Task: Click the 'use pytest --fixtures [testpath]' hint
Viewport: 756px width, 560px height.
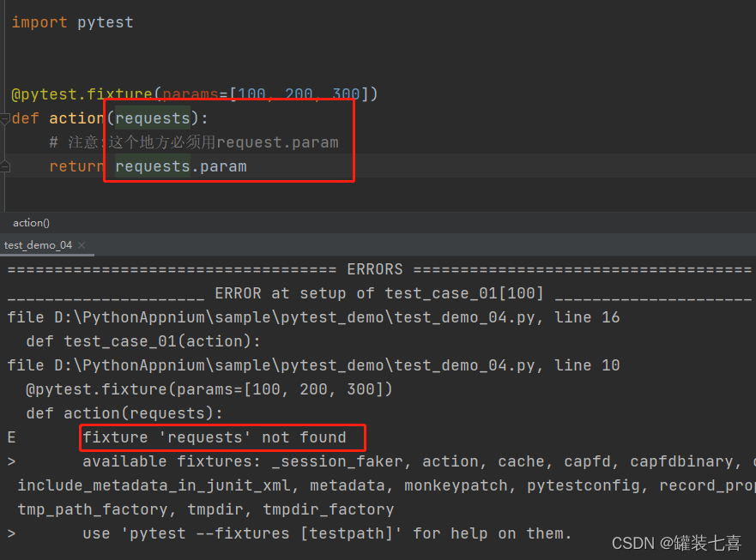Action: (327, 533)
